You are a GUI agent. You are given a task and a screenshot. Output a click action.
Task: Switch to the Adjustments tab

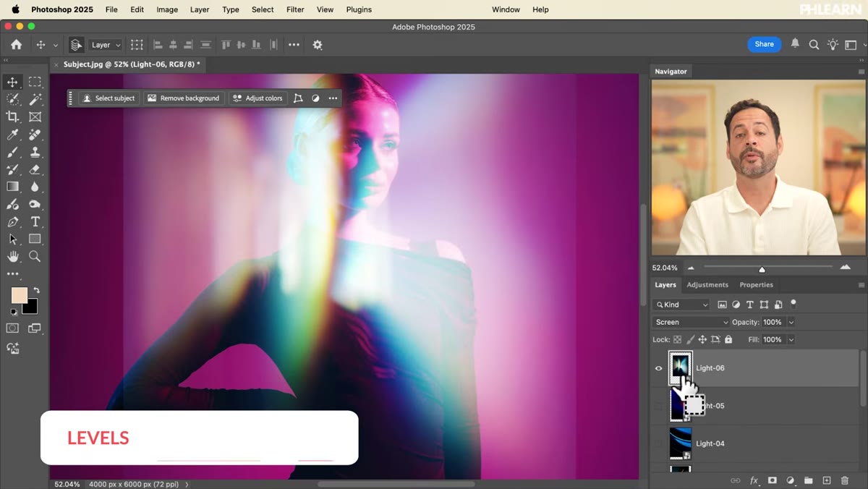coord(707,285)
